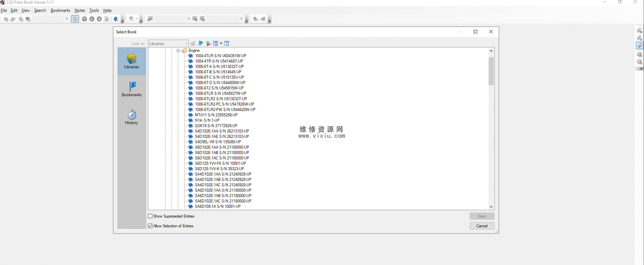This screenshot has height=265, width=644.
Task: Toggle the split pane view icon
Action: 227,43
